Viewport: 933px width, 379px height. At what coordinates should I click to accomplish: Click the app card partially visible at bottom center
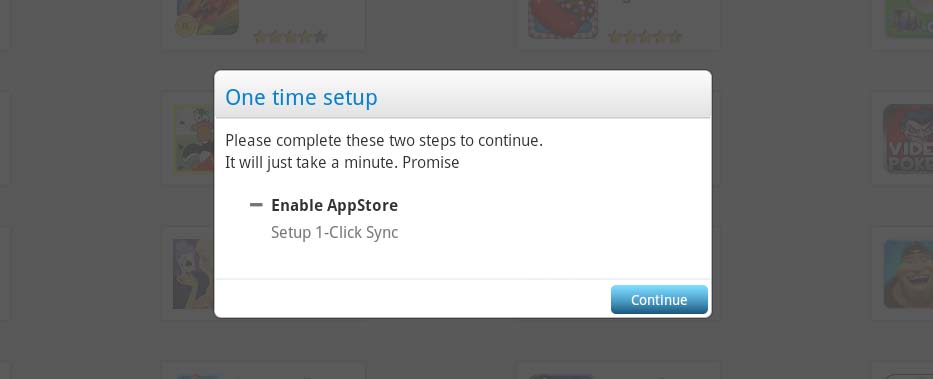click(618, 370)
